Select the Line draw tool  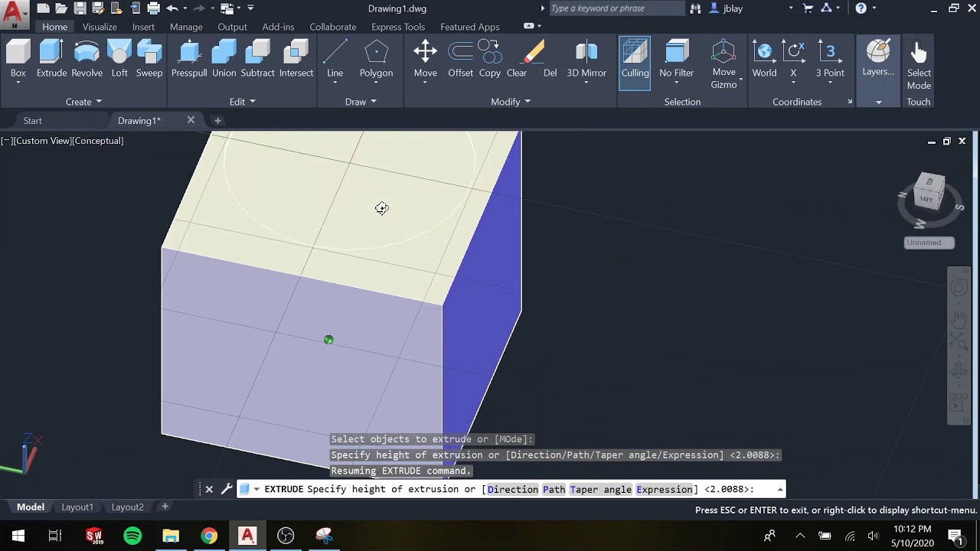pyautogui.click(x=335, y=60)
